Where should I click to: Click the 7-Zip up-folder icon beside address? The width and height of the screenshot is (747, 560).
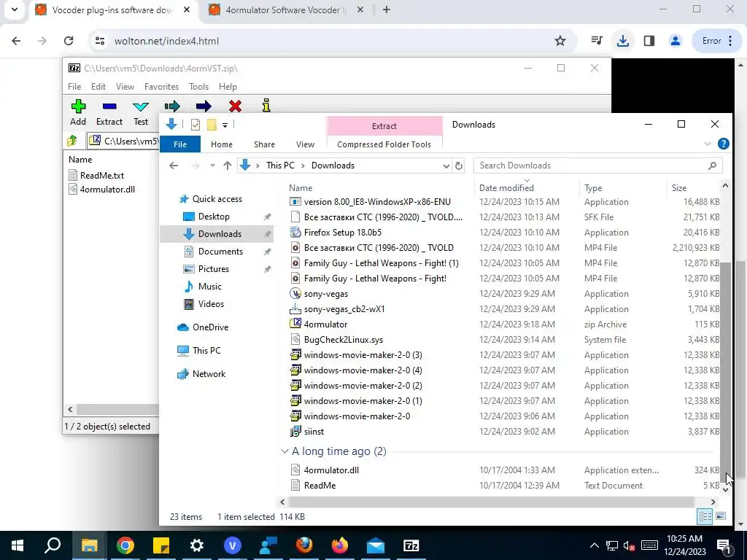[x=72, y=141]
